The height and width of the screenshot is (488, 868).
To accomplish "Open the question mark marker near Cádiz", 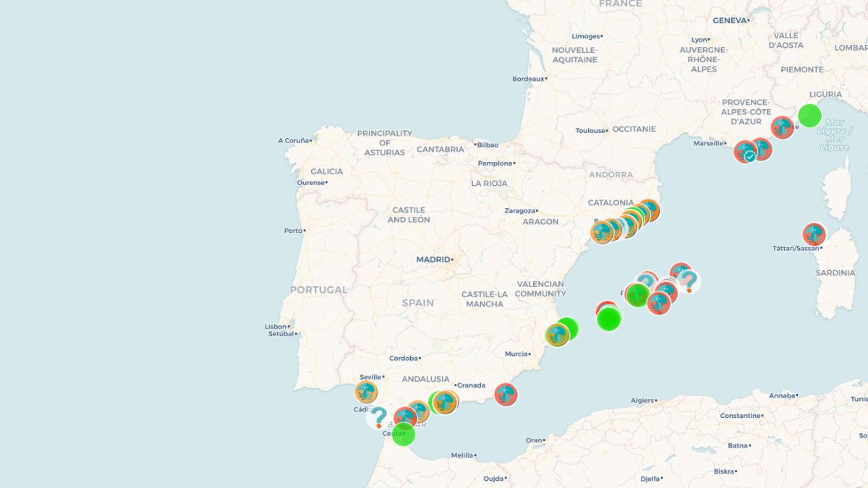I will coord(378,416).
